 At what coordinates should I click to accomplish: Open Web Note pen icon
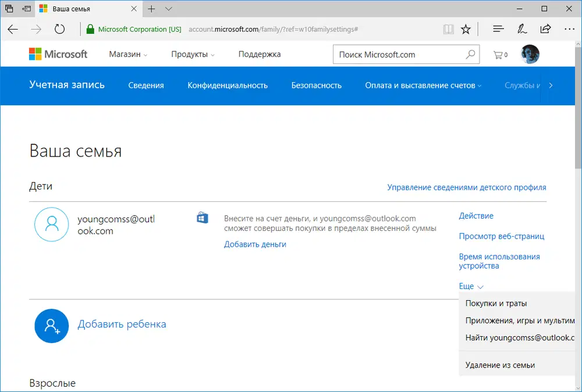click(x=522, y=29)
